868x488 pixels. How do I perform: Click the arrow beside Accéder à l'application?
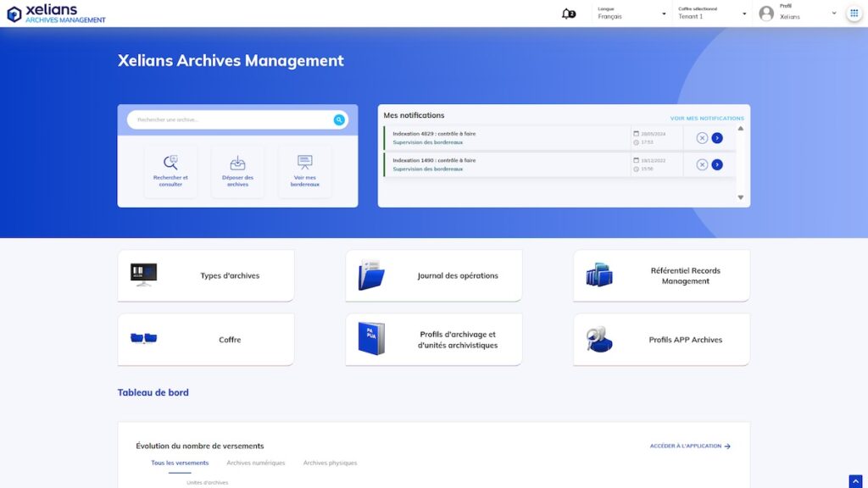coord(727,446)
